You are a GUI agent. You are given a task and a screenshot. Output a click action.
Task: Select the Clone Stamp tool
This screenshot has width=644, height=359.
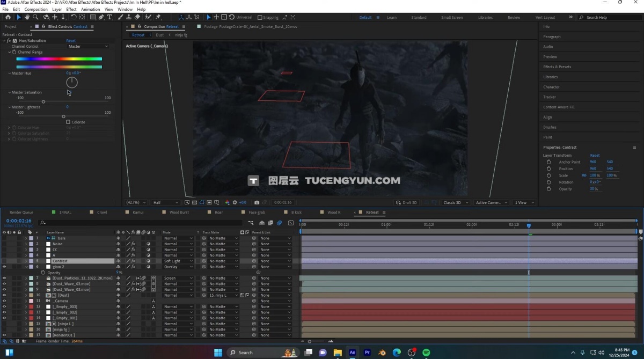pyautogui.click(x=129, y=17)
